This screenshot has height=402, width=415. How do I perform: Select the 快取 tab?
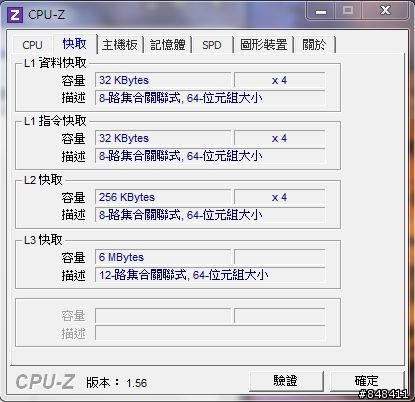pos(75,44)
